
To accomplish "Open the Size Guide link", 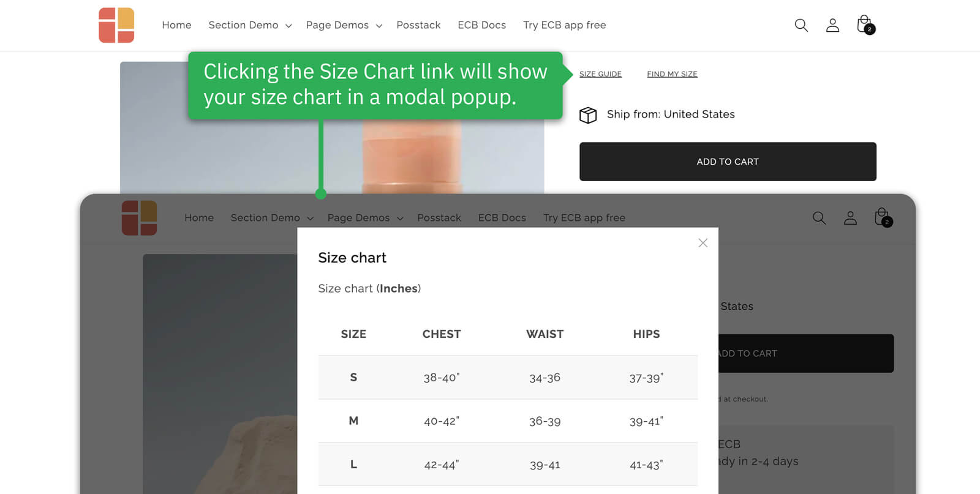I will 600,74.
